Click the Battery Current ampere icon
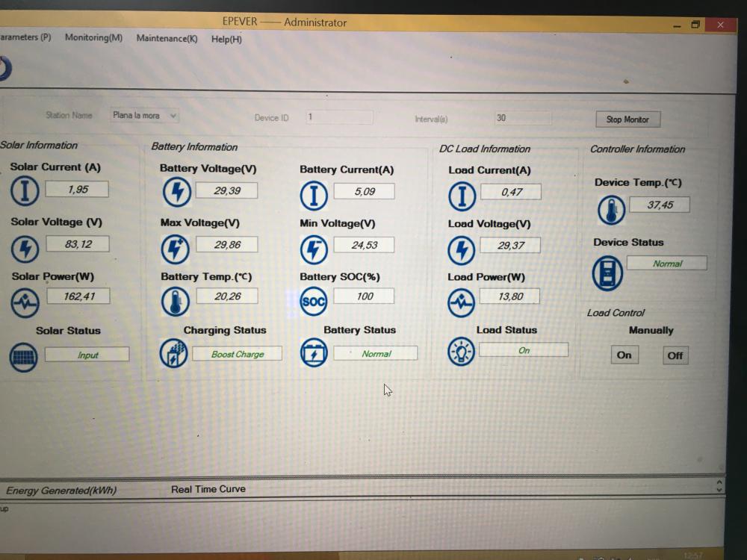The image size is (747, 560). (x=314, y=195)
